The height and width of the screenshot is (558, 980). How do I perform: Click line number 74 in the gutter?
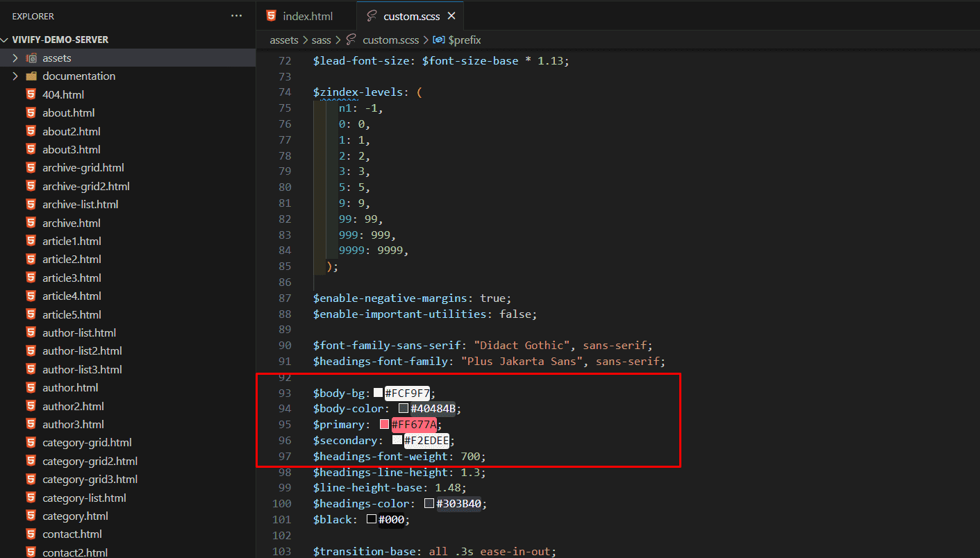(x=284, y=92)
